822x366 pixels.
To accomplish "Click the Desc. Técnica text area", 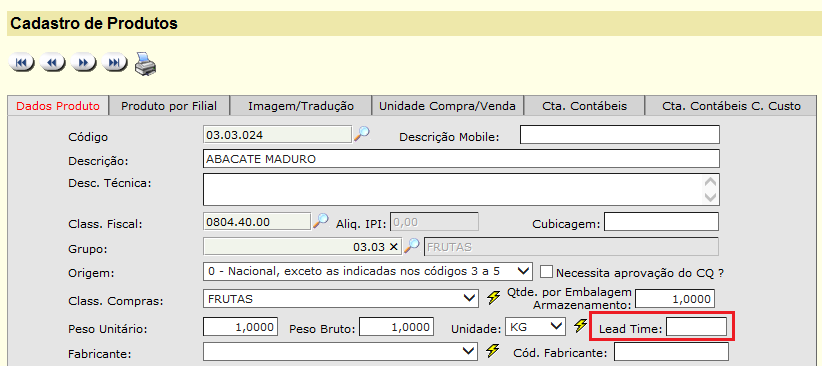I will (461, 189).
